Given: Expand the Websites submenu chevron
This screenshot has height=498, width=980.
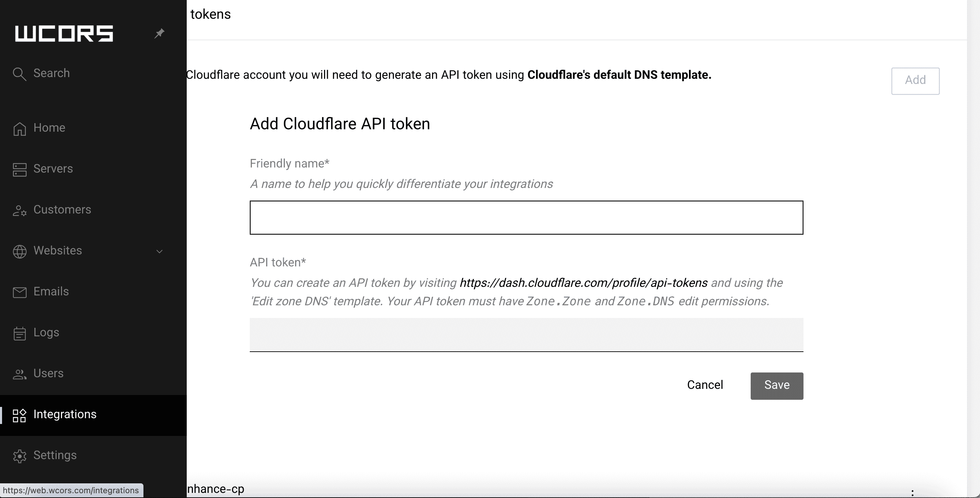Looking at the screenshot, I should [x=160, y=251].
